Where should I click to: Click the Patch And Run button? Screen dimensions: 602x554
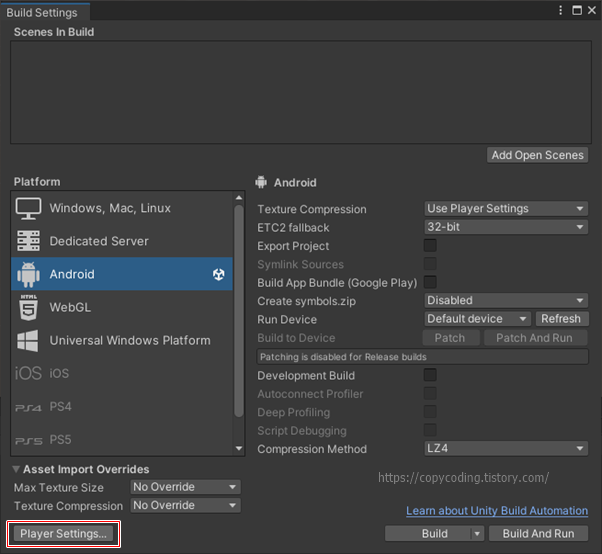click(x=536, y=338)
